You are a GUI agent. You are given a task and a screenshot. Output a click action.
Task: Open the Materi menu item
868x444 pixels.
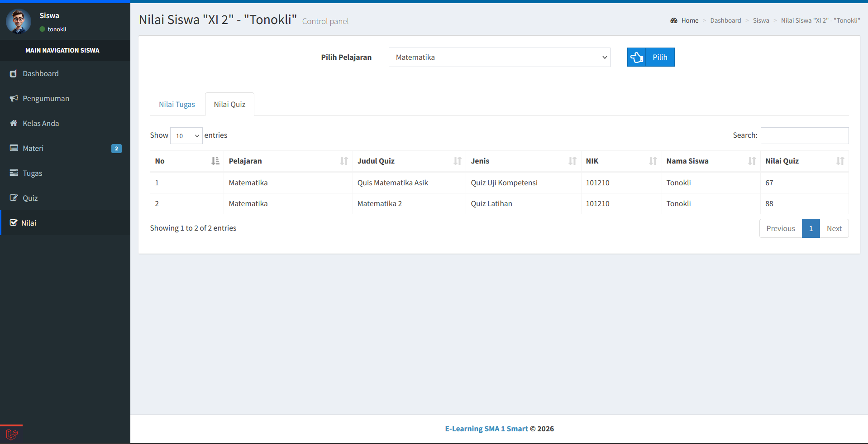65,148
